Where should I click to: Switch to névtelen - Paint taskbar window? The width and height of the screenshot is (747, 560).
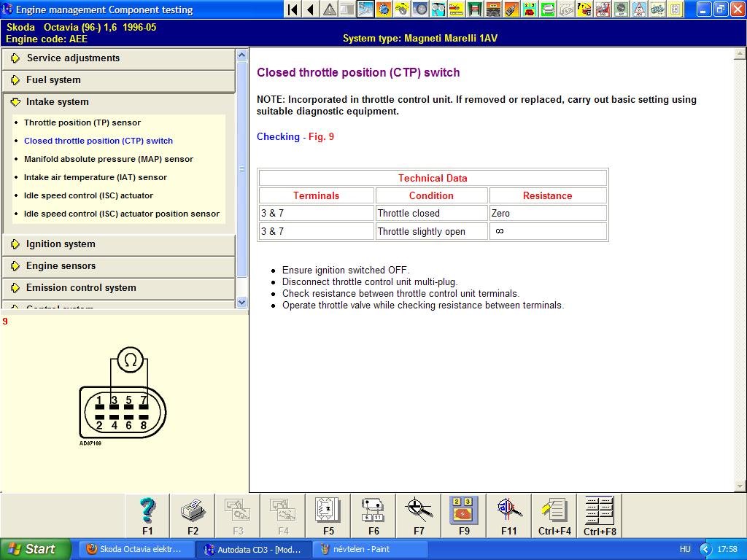tap(370, 549)
